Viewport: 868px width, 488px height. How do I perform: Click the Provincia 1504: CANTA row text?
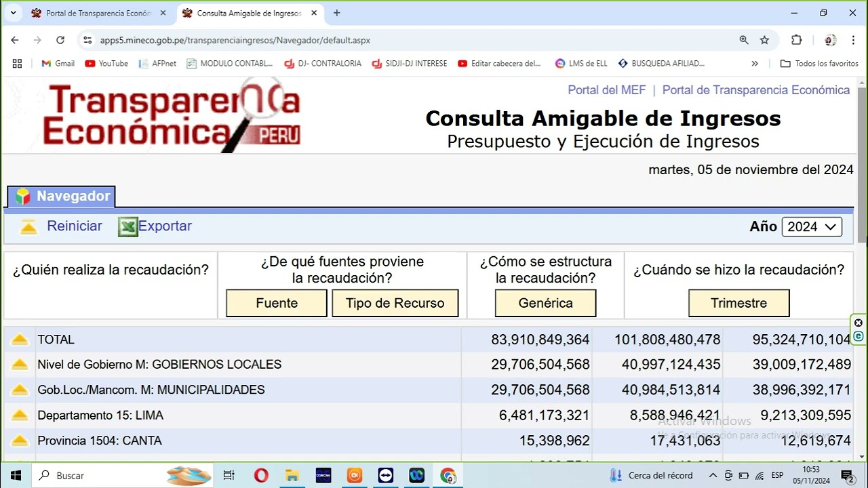(x=100, y=441)
